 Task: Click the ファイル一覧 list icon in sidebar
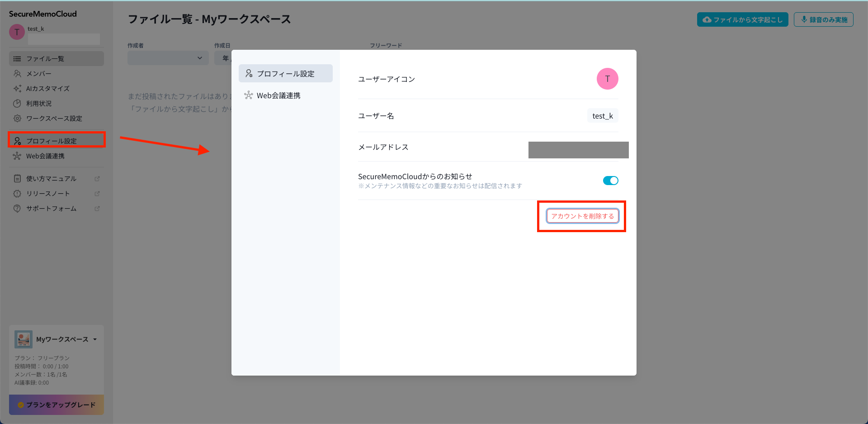17,59
